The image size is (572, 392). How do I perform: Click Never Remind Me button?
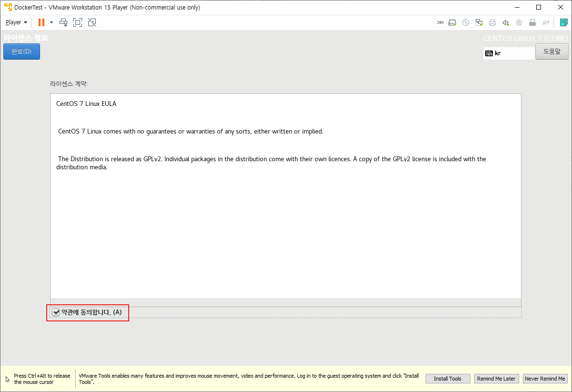coord(545,379)
